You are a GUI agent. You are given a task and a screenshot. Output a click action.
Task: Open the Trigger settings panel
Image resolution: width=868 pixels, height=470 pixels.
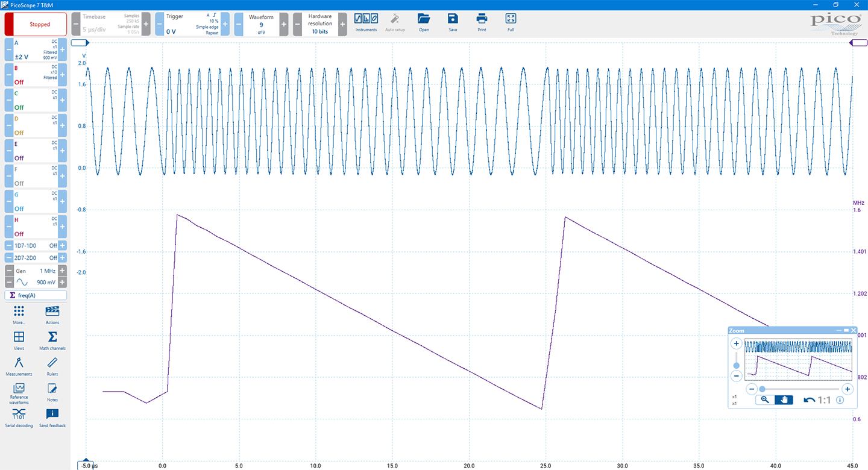192,24
